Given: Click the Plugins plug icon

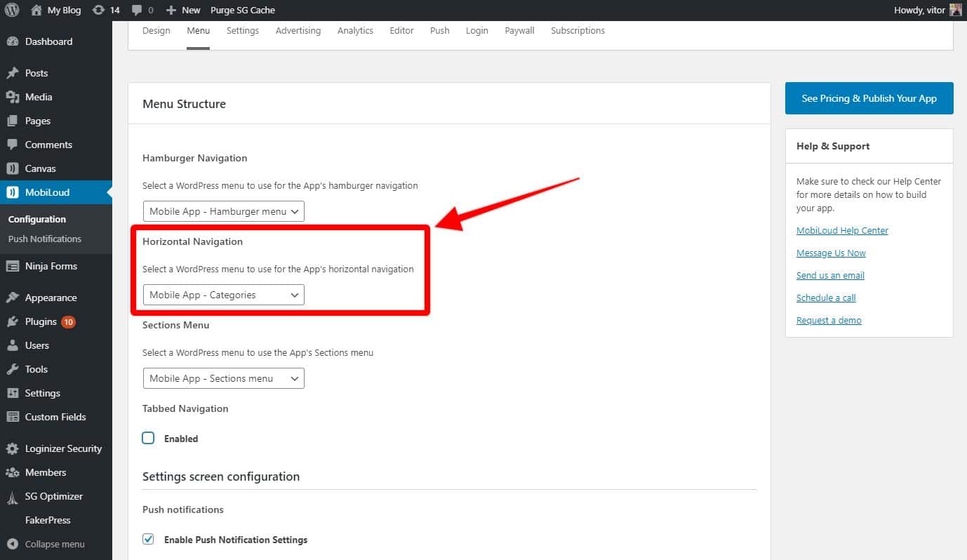Looking at the screenshot, I should (12, 321).
